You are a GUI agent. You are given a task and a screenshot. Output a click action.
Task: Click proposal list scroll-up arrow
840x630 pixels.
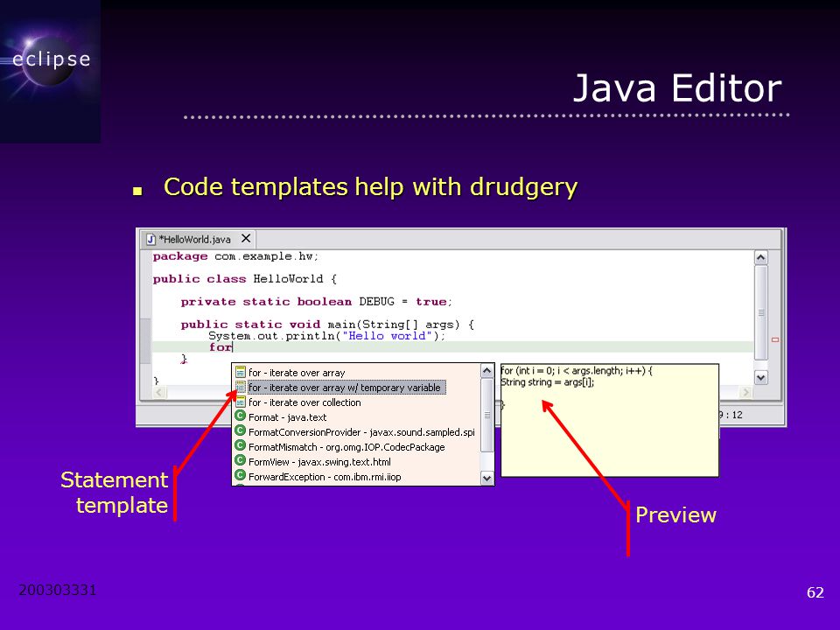pyautogui.click(x=487, y=371)
